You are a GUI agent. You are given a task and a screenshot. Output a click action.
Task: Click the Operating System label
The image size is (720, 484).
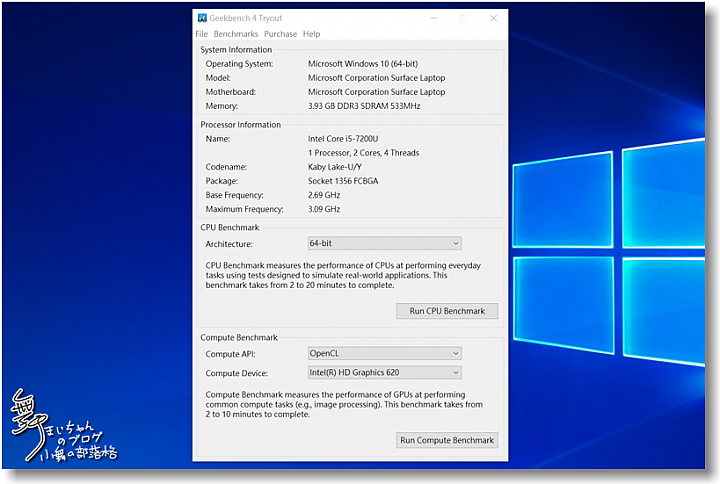tap(239, 64)
